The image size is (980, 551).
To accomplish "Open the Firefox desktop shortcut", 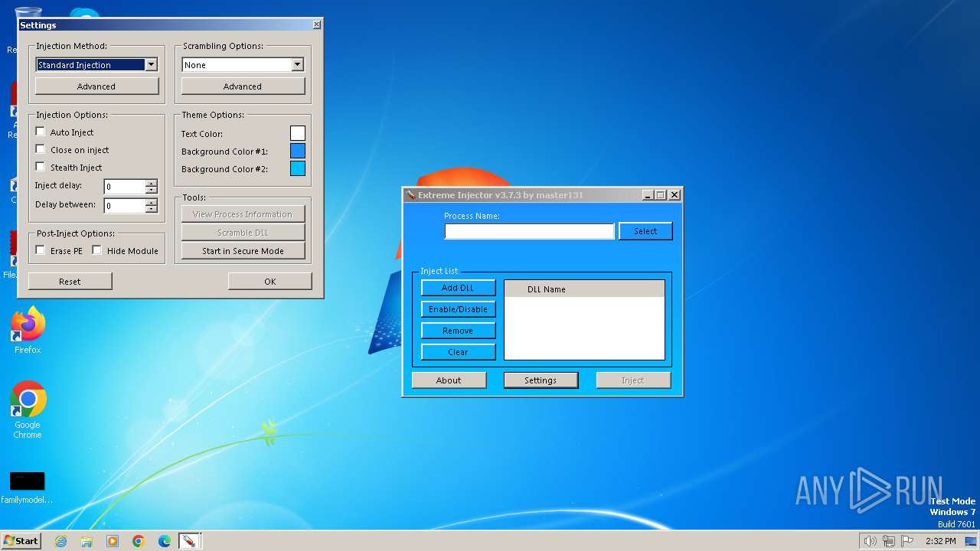I will [28, 331].
